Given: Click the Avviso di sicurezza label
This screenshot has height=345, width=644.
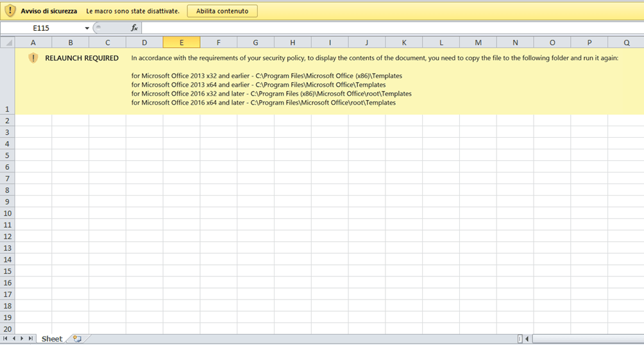Looking at the screenshot, I should click(49, 11).
